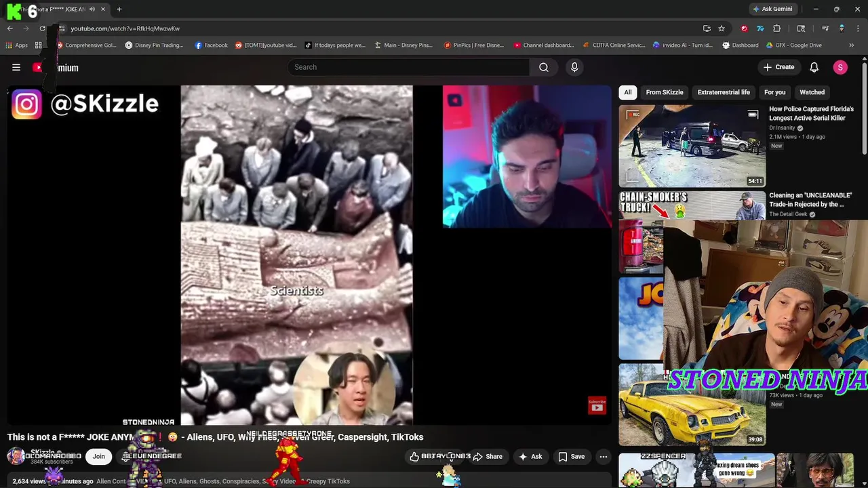Click the red extension icon in toolbar

click(x=745, y=28)
